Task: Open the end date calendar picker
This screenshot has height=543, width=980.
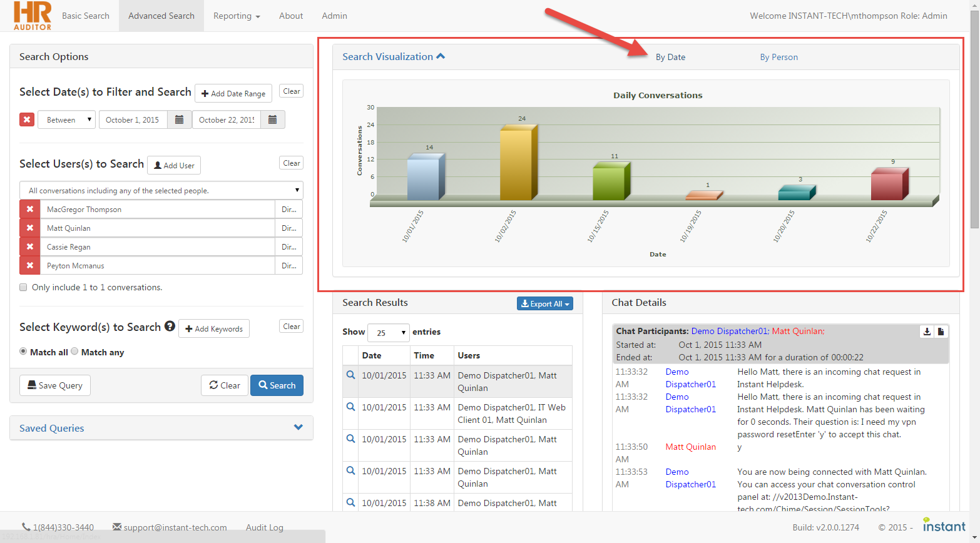Action: coord(272,119)
